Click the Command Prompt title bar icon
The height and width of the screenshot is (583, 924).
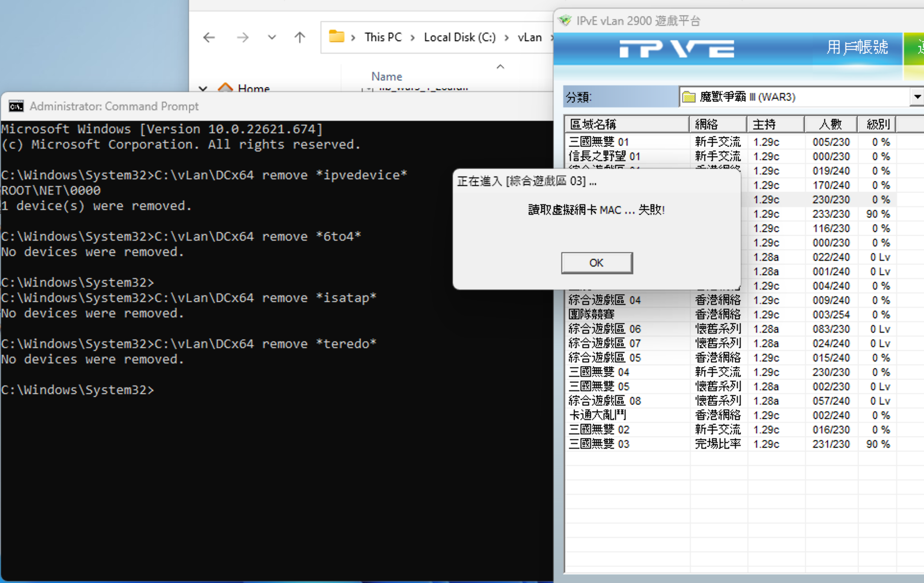point(16,106)
